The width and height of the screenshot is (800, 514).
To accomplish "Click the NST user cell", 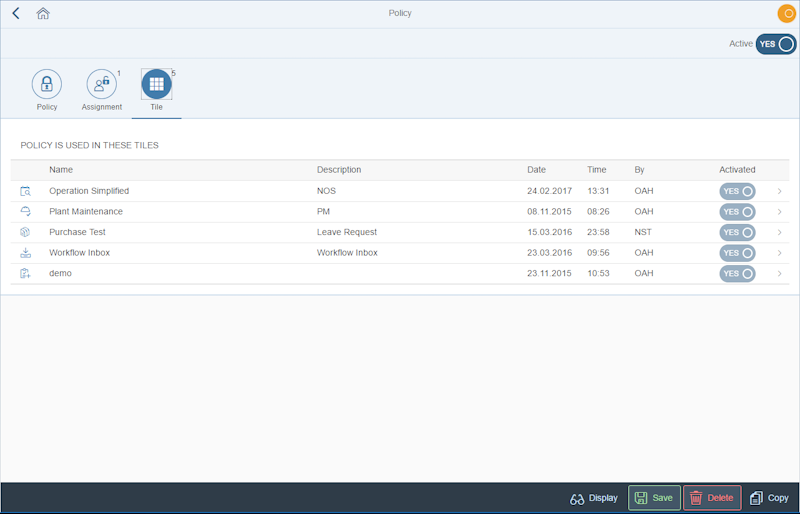I will pos(643,232).
